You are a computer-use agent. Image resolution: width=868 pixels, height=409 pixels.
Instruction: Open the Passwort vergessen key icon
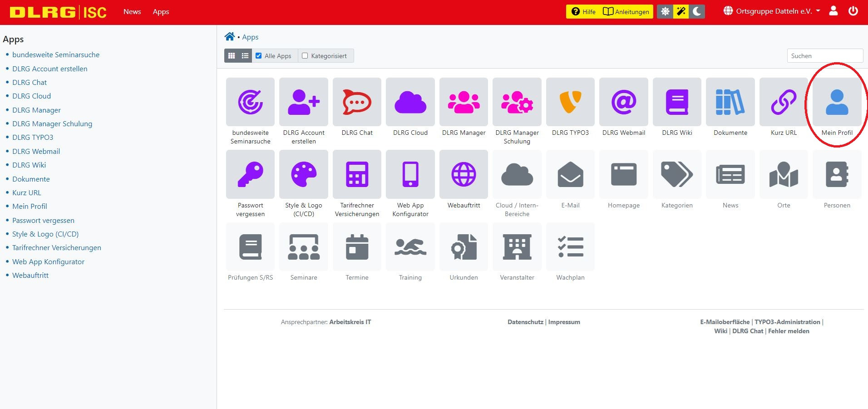click(x=250, y=174)
